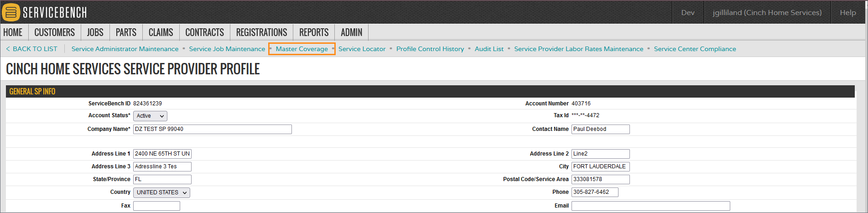Open Service Center Compliance link
The image size is (868, 213).
click(695, 49)
